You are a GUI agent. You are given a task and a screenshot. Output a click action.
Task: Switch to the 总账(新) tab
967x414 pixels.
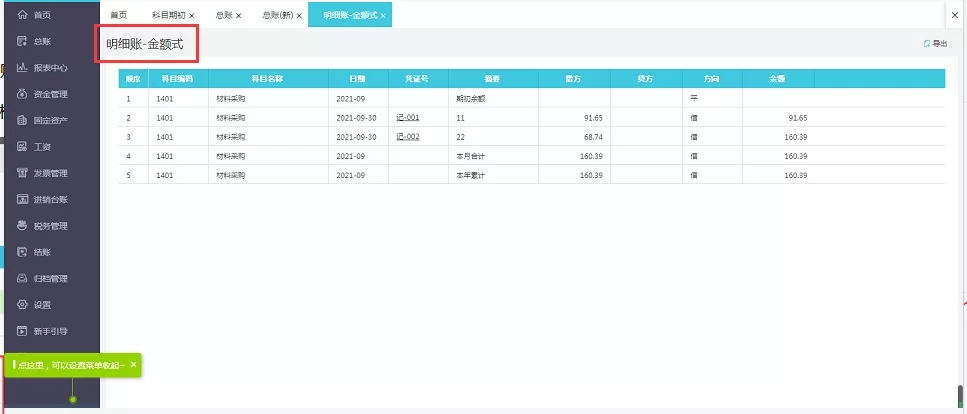pos(278,15)
